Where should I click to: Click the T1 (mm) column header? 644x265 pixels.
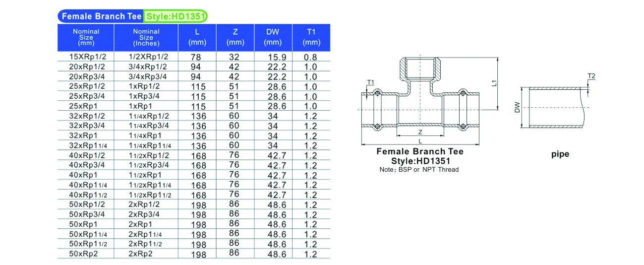[311, 37]
